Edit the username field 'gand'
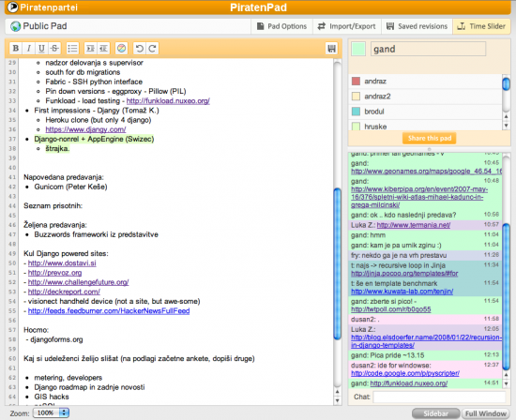The height and width of the screenshot is (420, 516). 428,49
